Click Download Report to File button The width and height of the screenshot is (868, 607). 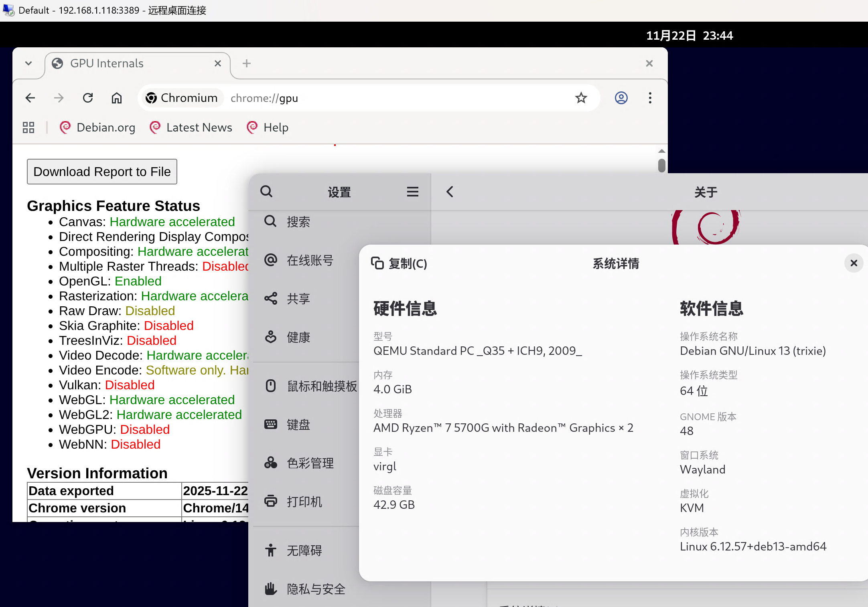pyautogui.click(x=102, y=172)
